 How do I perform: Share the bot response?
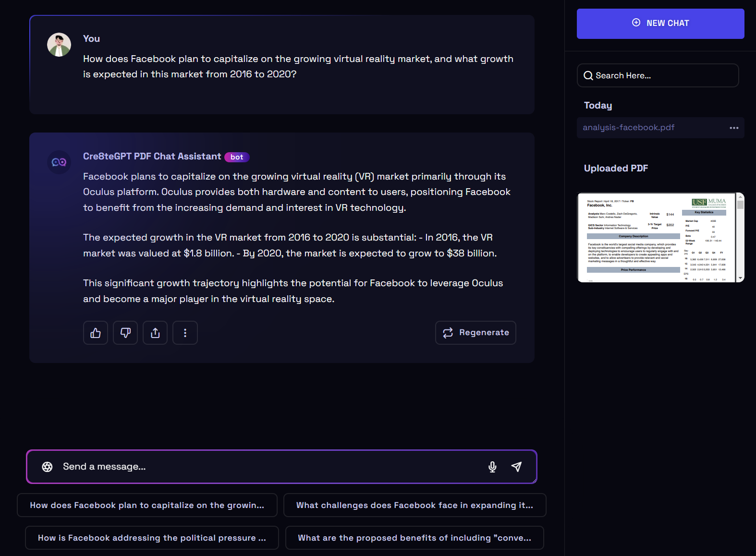pos(155,333)
